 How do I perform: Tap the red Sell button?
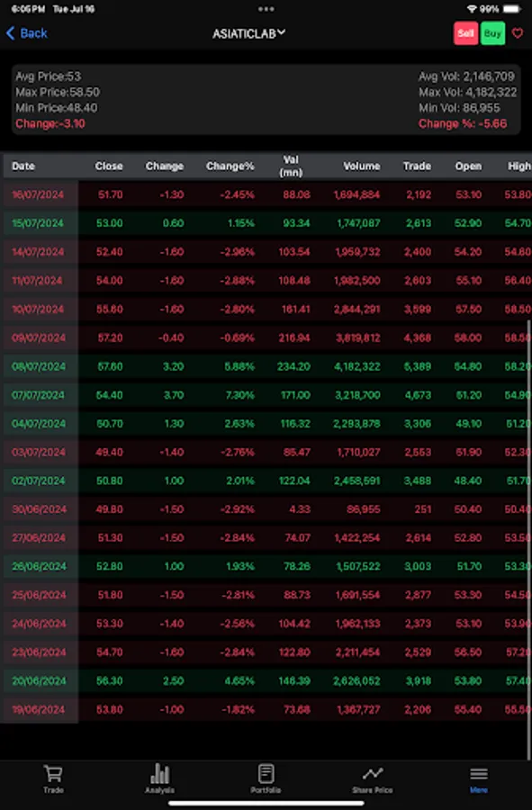(465, 33)
